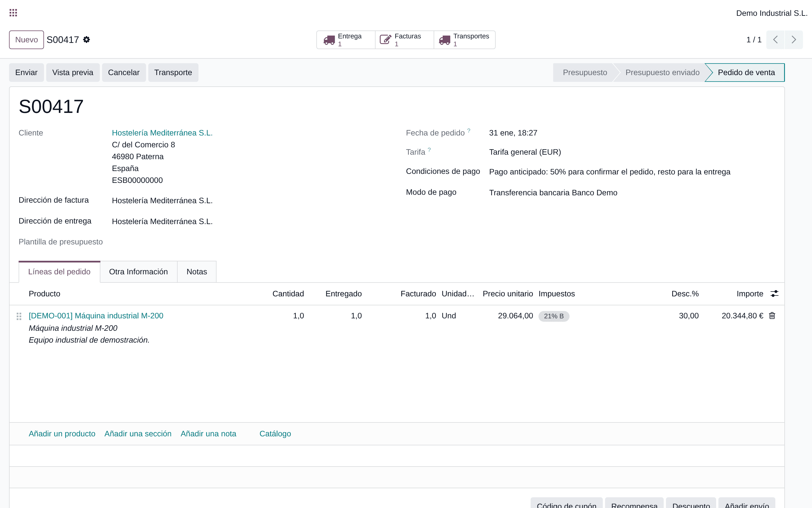812x508 pixels.
Task: Go to the previous record arrow
Action: click(775, 40)
